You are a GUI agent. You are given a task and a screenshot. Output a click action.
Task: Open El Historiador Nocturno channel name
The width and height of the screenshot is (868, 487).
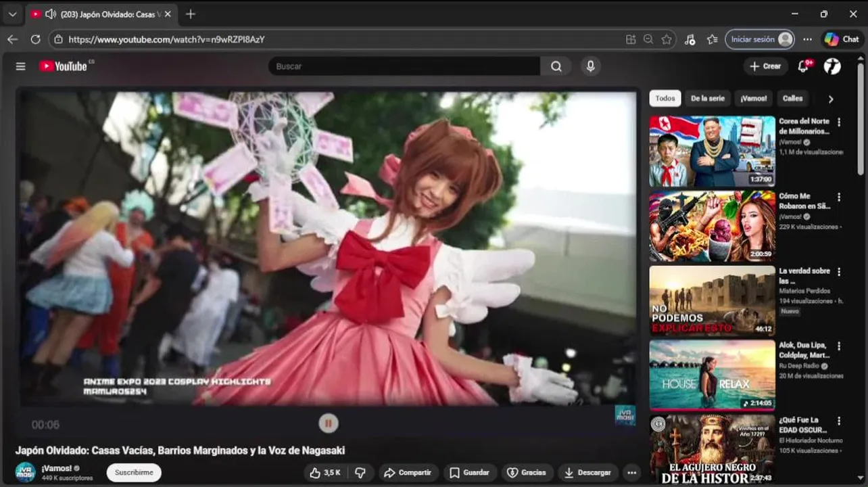tap(811, 440)
